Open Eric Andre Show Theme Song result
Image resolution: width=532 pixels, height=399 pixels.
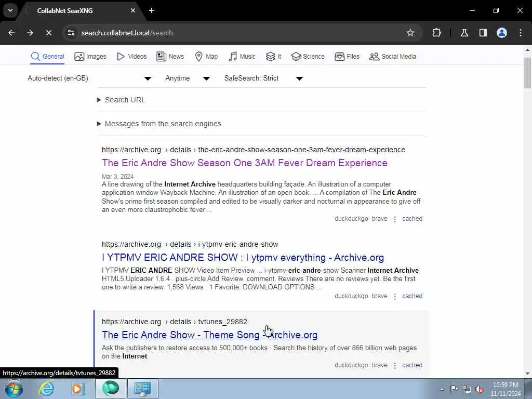(x=210, y=335)
